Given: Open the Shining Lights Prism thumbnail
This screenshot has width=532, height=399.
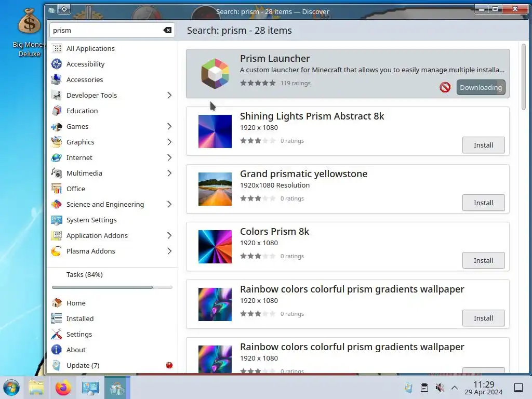Looking at the screenshot, I should (215, 131).
